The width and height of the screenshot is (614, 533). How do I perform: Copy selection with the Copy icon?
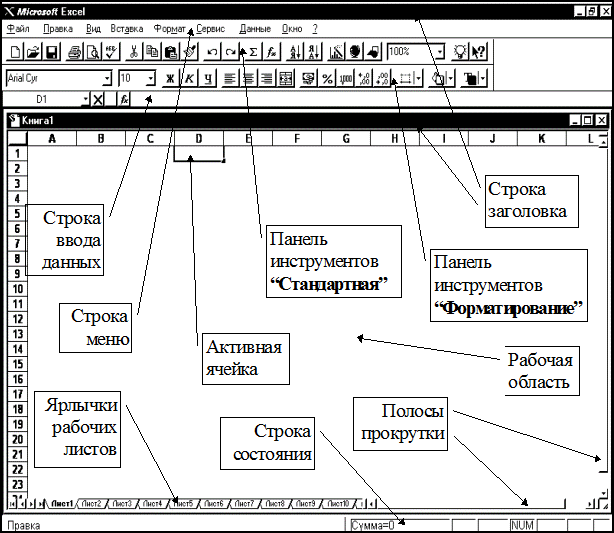(152, 52)
